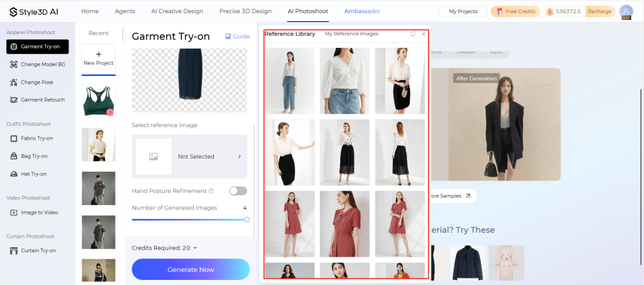The image size is (644, 285).
Task: Click the credits coin icon
Action: point(550,11)
